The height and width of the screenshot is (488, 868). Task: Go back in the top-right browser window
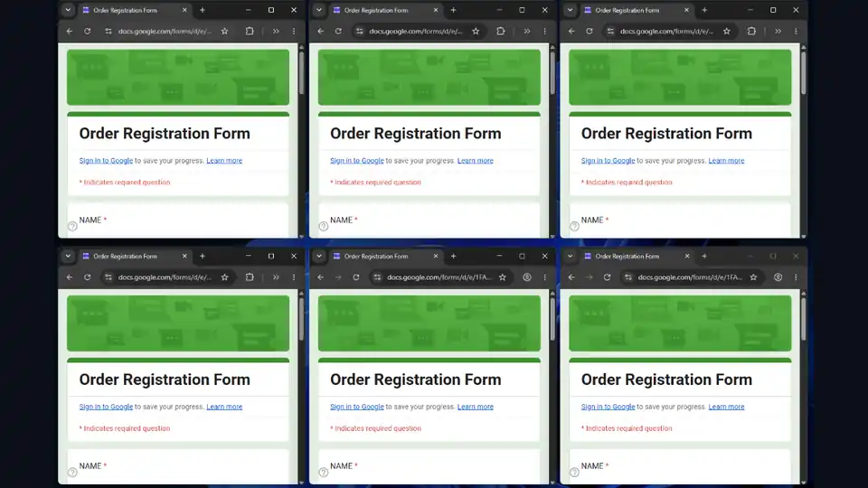(x=571, y=32)
